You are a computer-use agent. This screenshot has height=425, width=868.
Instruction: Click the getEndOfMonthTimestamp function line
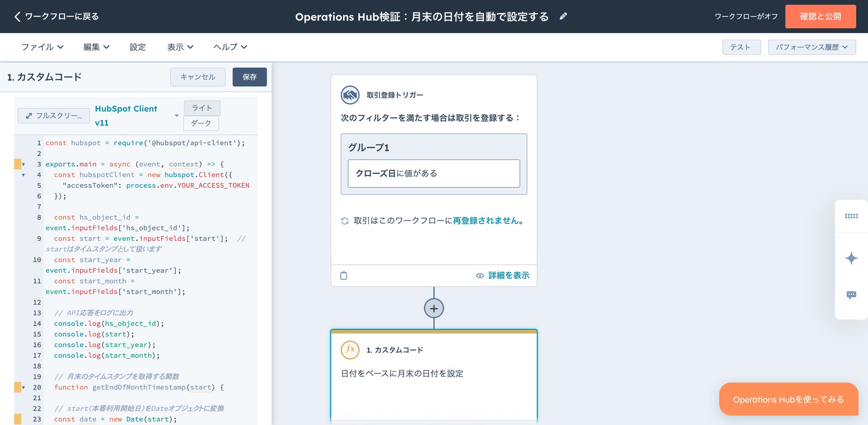139,387
